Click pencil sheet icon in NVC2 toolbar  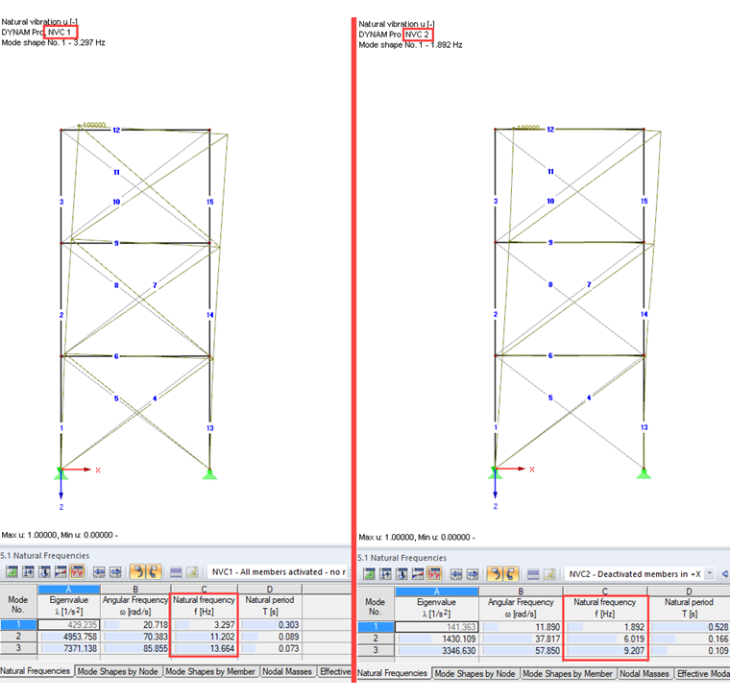549,574
